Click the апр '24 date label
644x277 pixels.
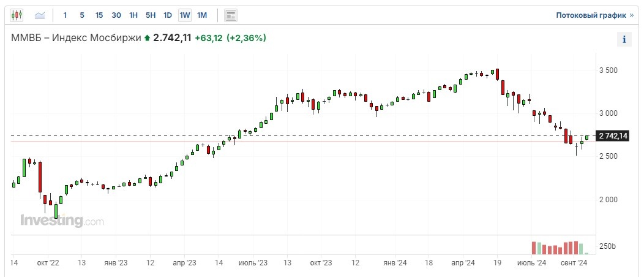(463, 262)
